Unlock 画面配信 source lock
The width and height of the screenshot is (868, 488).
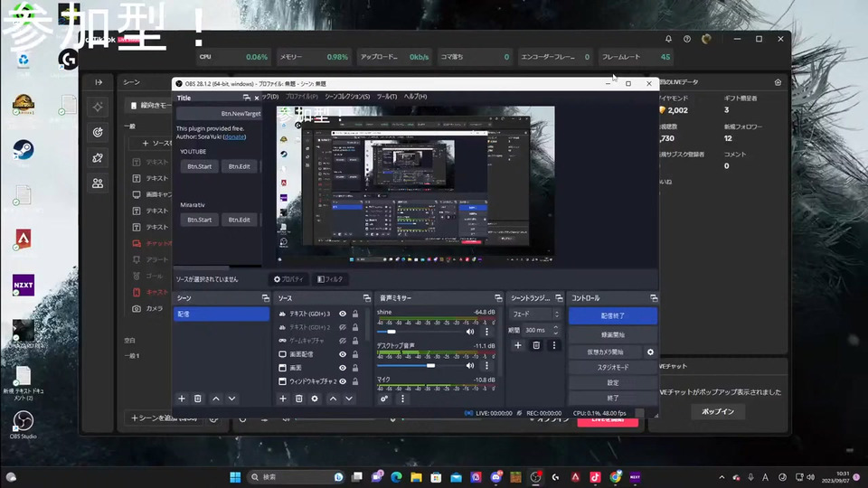click(355, 354)
